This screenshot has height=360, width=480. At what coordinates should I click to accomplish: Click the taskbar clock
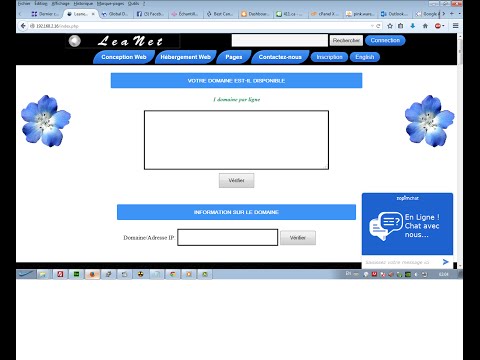pyautogui.click(x=443, y=274)
